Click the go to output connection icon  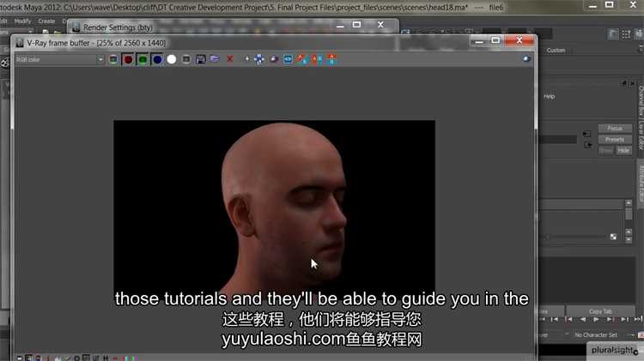point(587,145)
